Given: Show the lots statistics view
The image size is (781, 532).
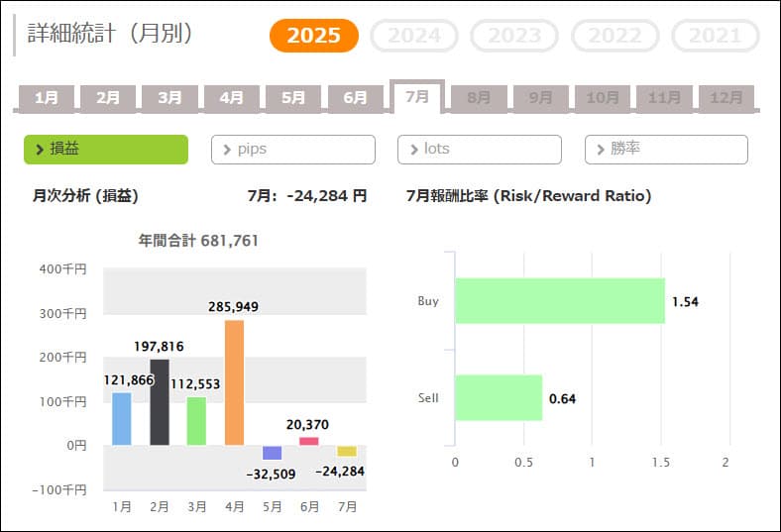Looking at the screenshot, I should click(x=480, y=150).
